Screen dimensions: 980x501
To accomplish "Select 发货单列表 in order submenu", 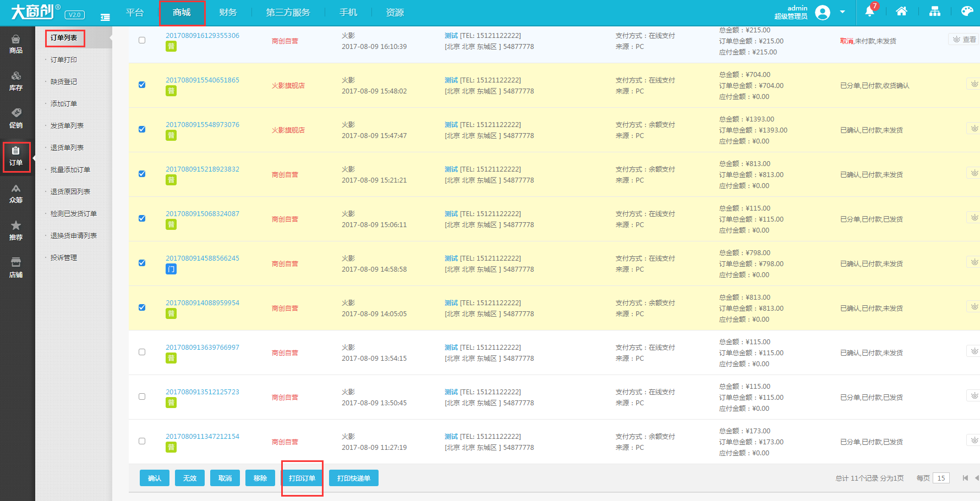I will (67, 125).
